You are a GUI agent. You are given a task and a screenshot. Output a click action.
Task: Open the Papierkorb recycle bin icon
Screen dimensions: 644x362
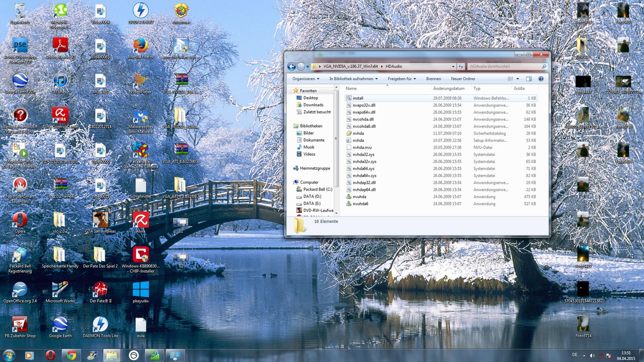coord(20,13)
